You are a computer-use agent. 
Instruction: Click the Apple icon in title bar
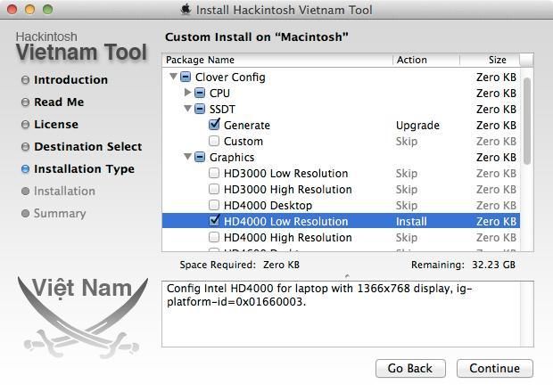point(186,10)
